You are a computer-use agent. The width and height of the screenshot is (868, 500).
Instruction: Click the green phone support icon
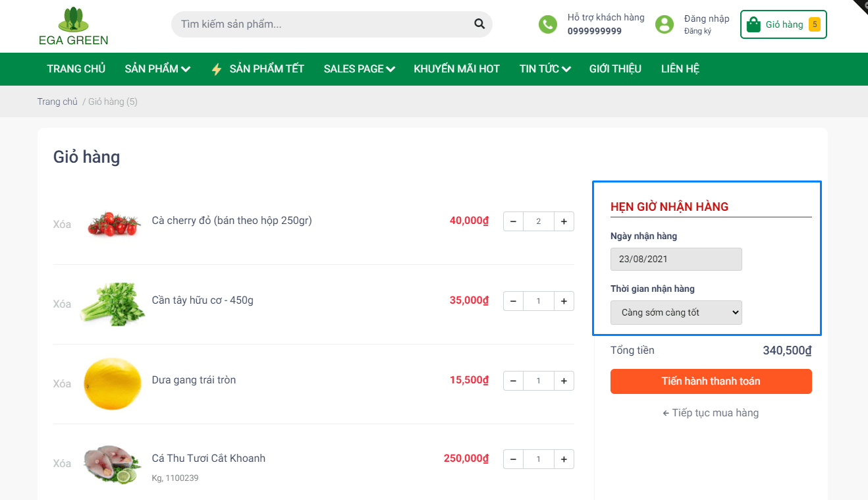(547, 24)
